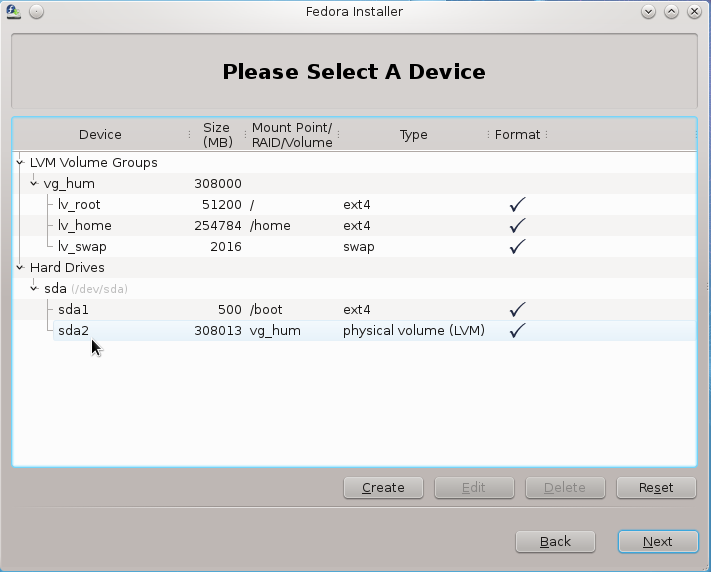Click the 500 size value for sda1

point(230,309)
